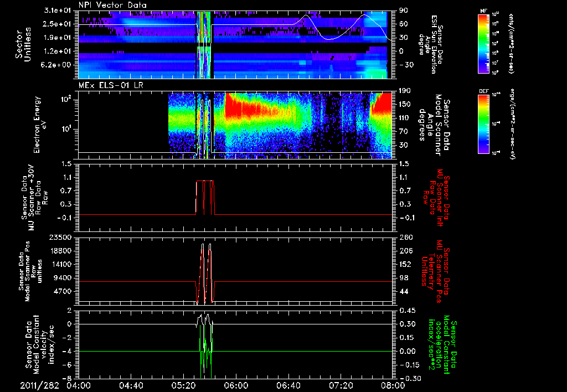Click the '0.45' acceleration tick label
This screenshot has width=567, height=392.
coord(408,311)
